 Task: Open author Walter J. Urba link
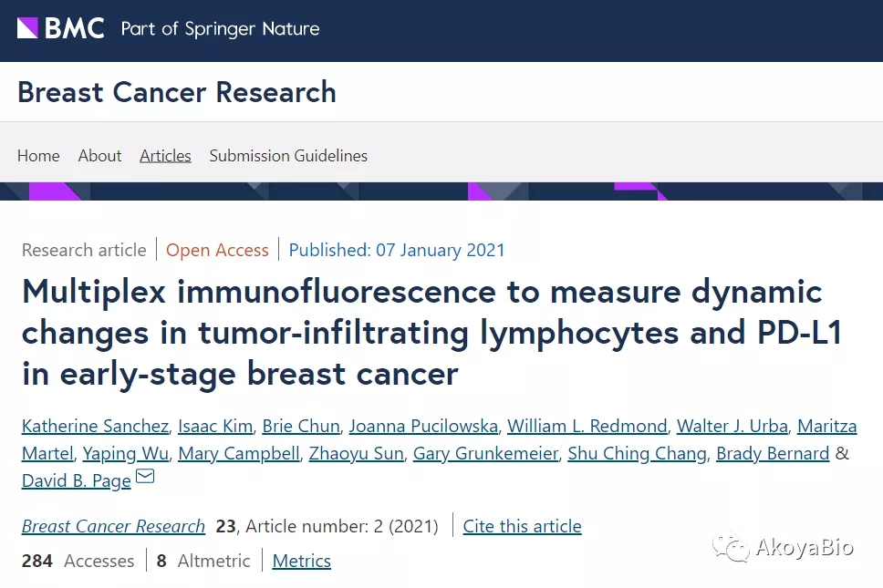[732, 426]
